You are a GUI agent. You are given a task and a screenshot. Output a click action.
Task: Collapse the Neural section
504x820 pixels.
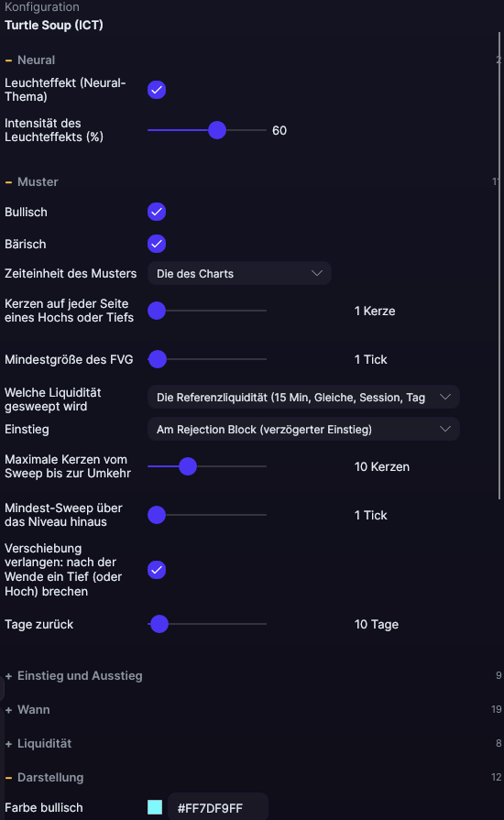pos(30,60)
